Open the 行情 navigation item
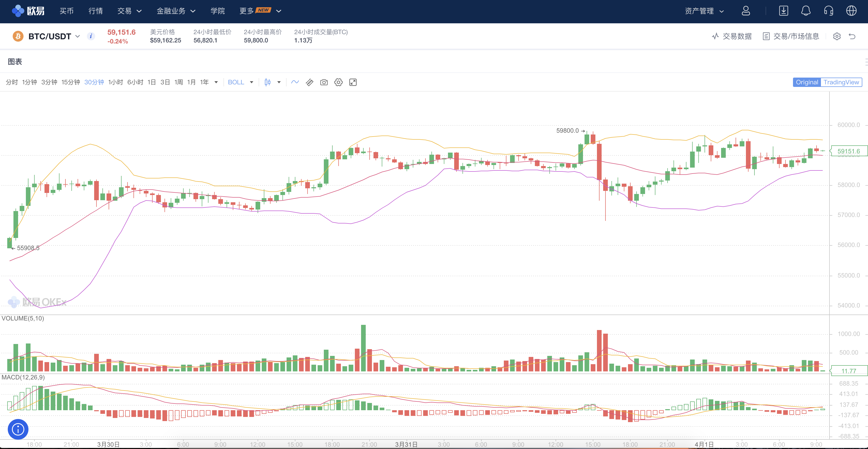Viewport: 868px width, 449px height. [x=95, y=11]
